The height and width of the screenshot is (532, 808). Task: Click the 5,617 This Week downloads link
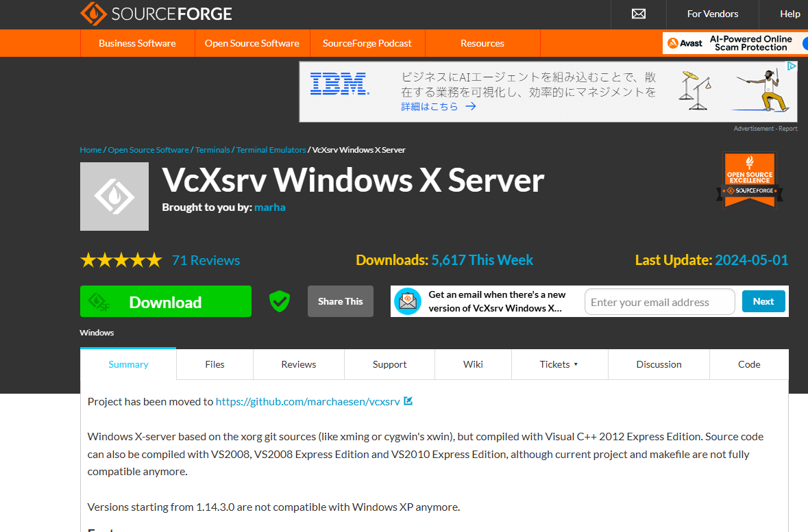(x=482, y=260)
